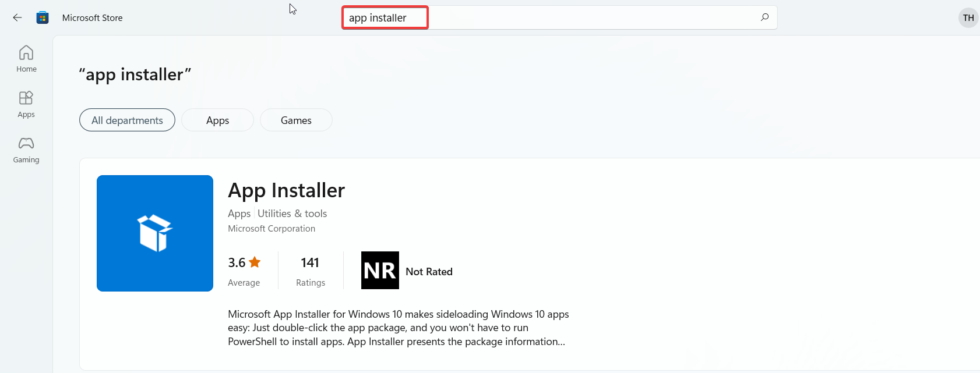
Task: Open the App Installer thumbnail tile
Action: point(155,233)
